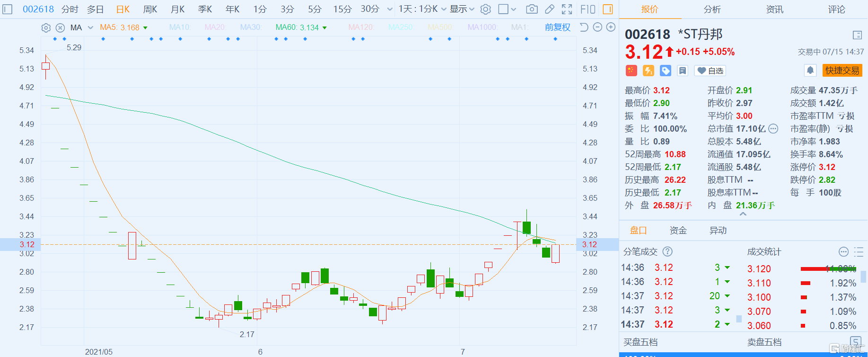Open help for 分笔成交
The width and height of the screenshot is (868, 357).
pyautogui.click(x=667, y=251)
